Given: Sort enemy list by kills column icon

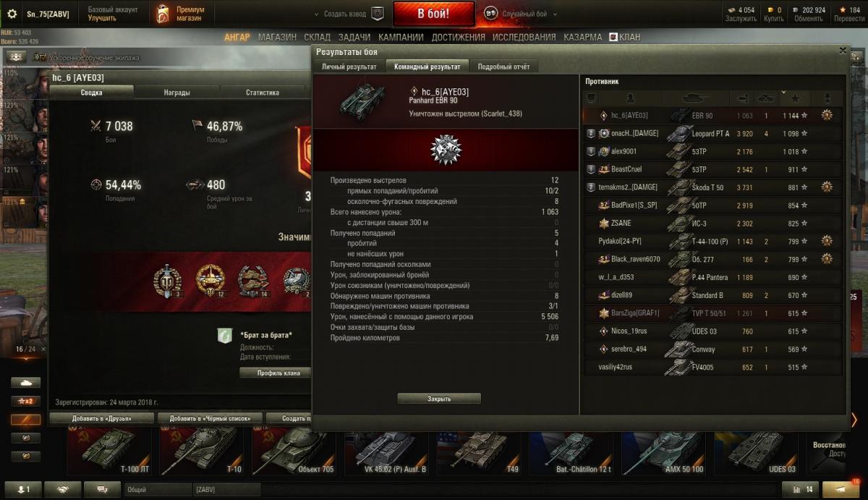Looking at the screenshot, I should click(767, 98).
